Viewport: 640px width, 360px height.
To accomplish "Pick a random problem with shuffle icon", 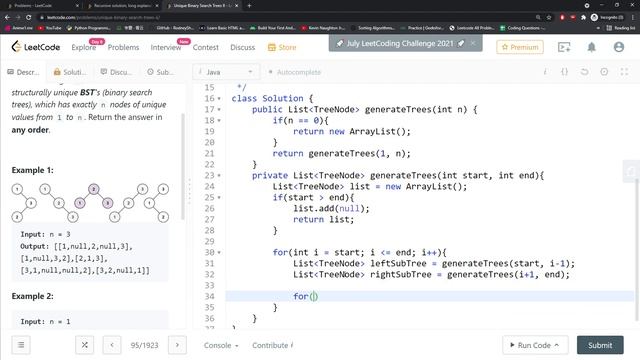I will click(84, 345).
